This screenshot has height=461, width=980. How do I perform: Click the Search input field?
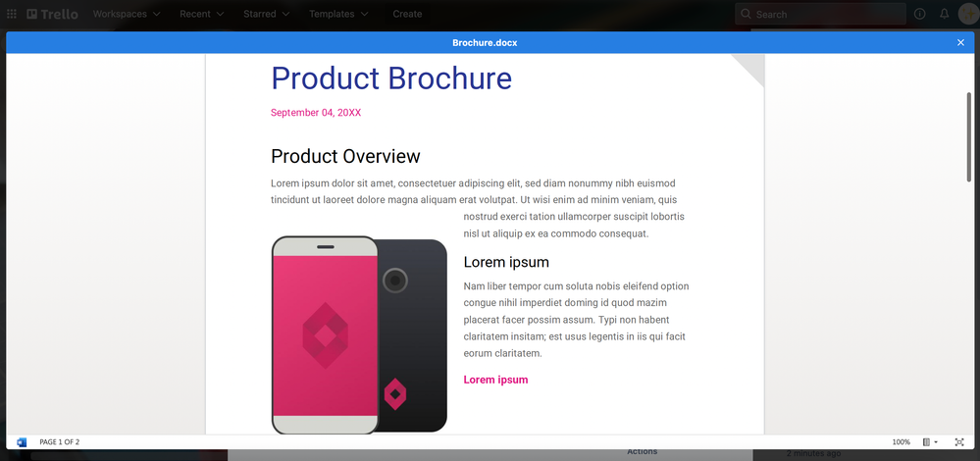pos(820,14)
